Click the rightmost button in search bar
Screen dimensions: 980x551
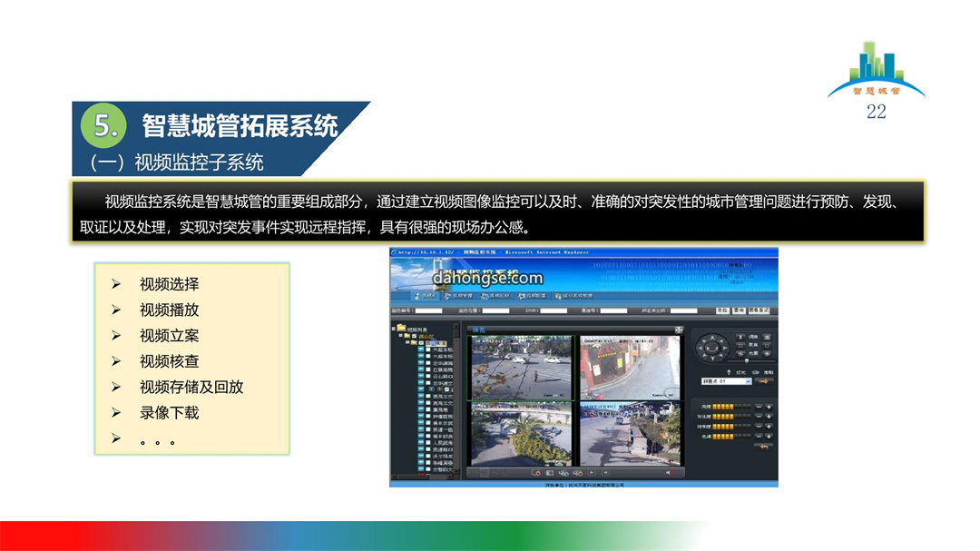coord(759,310)
